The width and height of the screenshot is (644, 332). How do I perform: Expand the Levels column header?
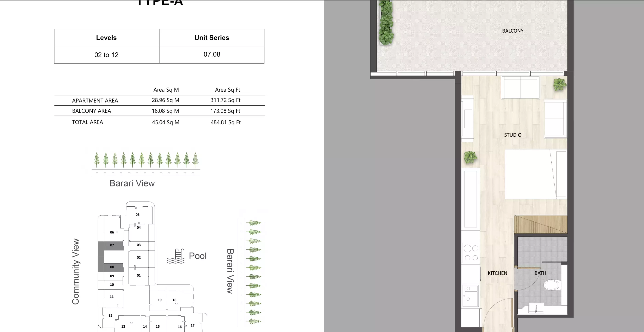(106, 37)
